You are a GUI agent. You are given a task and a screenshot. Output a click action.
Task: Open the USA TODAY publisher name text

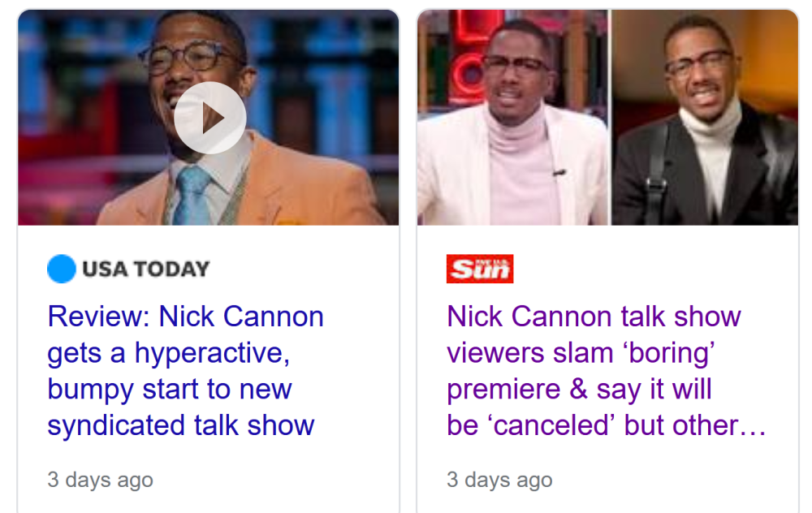[x=146, y=269]
